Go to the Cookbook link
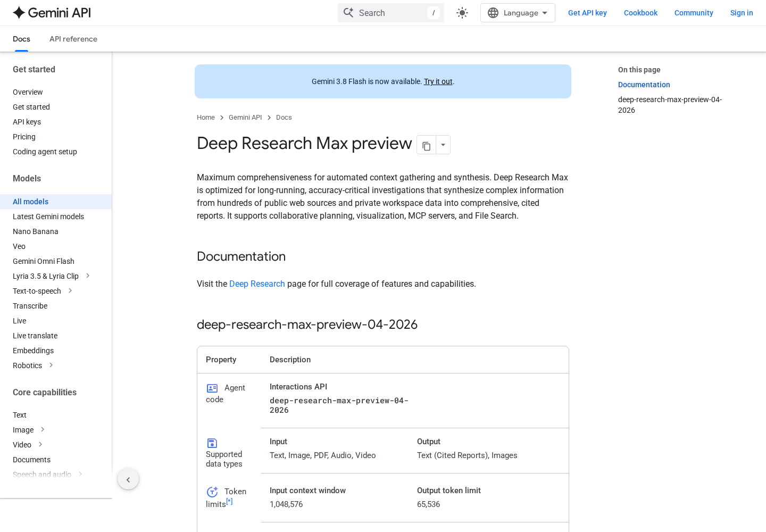Image resolution: width=766 pixels, height=532 pixels. coord(640,13)
